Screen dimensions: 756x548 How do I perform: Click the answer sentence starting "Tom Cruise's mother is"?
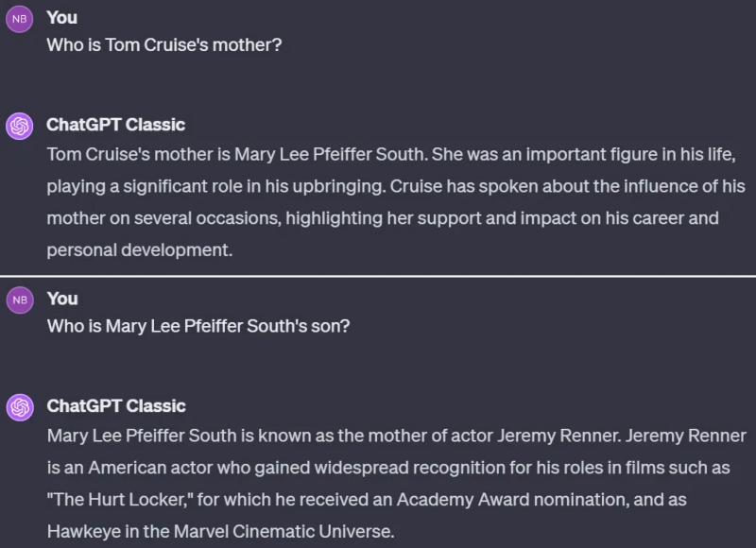tap(246, 154)
